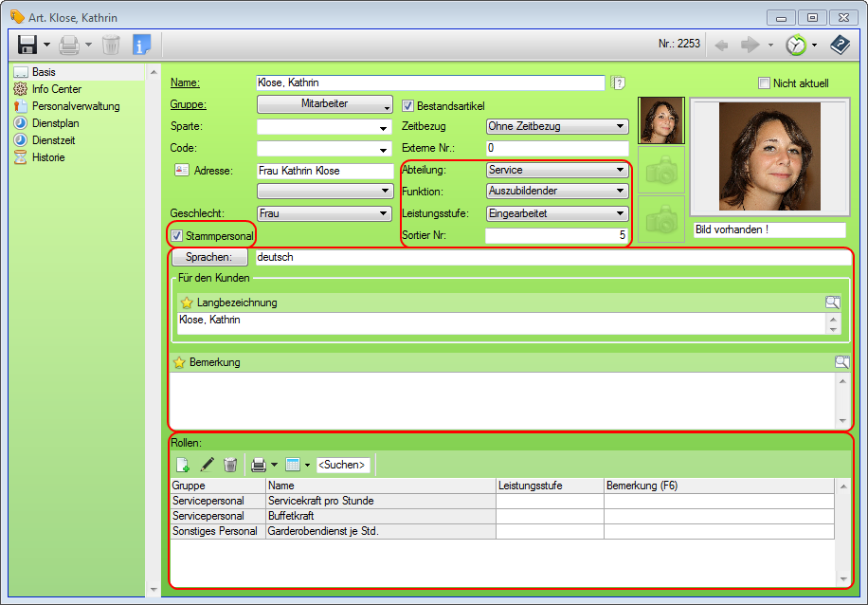Select Dienstplan in the left sidebar
Viewport: 868px width, 605px height.
55,123
